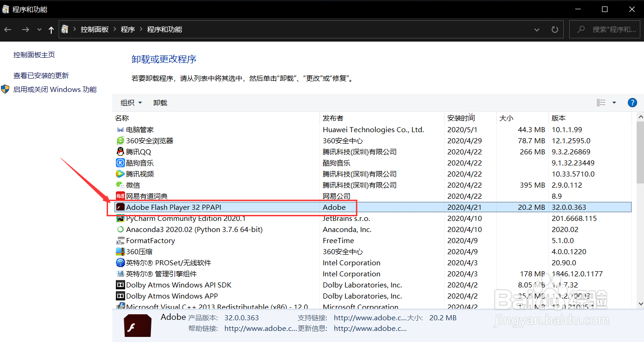The width and height of the screenshot is (644, 342).
Task: Click the 腾讯QQ penguin icon
Action: pyautogui.click(x=120, y=152)
